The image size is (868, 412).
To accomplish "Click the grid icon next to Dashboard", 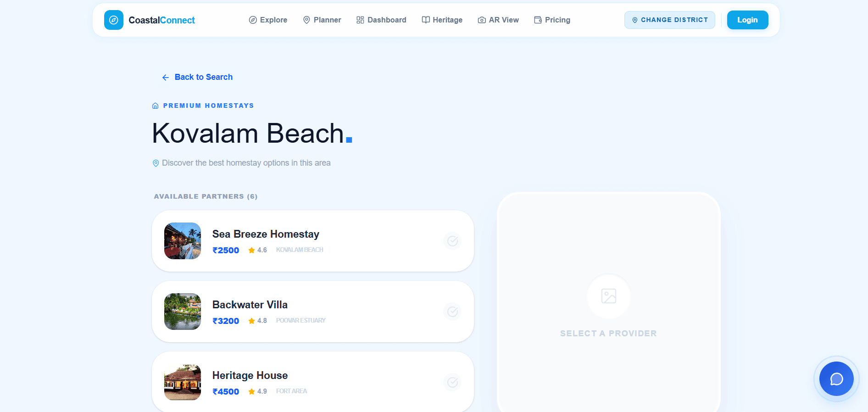I will click(x=360, y=20).
